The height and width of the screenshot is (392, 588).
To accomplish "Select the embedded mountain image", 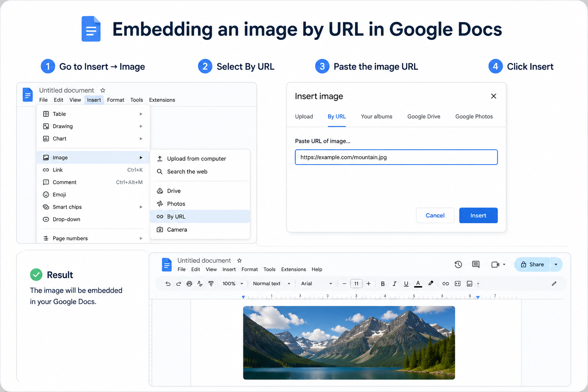I will pyautogui.click(x=349, y=343).
